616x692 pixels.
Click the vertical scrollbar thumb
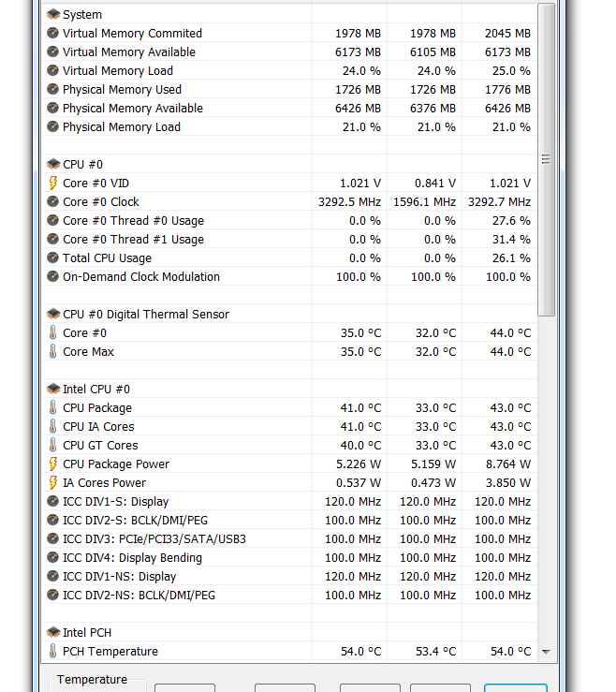point(547,159)
